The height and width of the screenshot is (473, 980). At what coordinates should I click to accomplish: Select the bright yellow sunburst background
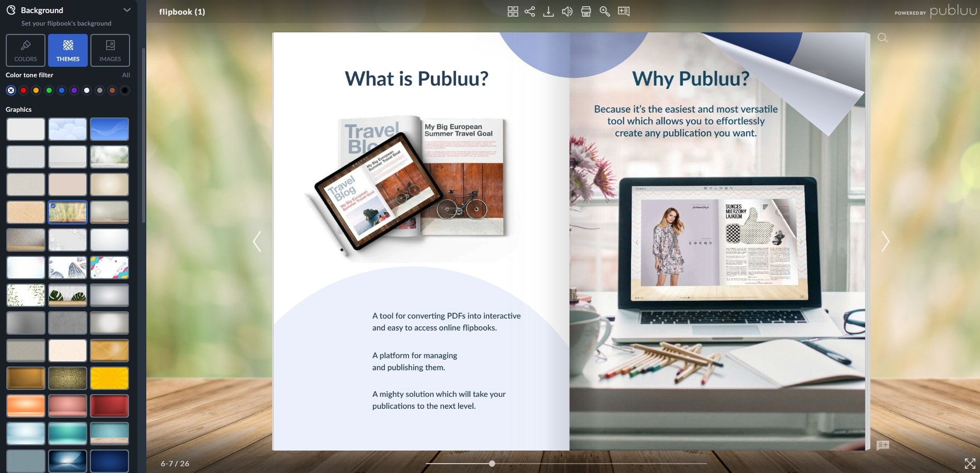tap(109, 378)
